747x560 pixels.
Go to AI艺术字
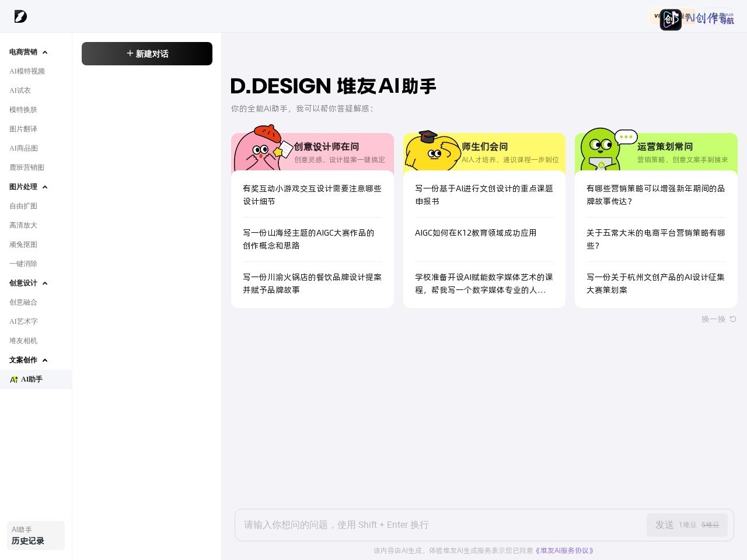tap(23, 321)
